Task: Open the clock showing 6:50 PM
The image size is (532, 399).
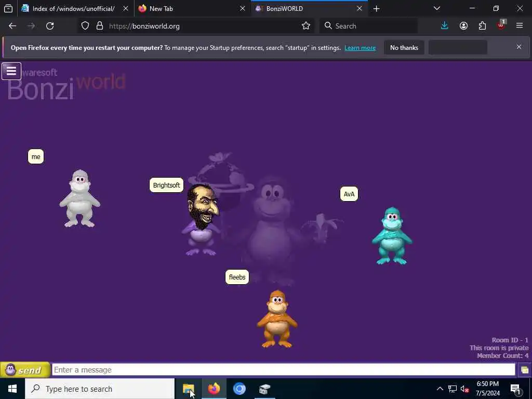Action: tap(487, 389)
